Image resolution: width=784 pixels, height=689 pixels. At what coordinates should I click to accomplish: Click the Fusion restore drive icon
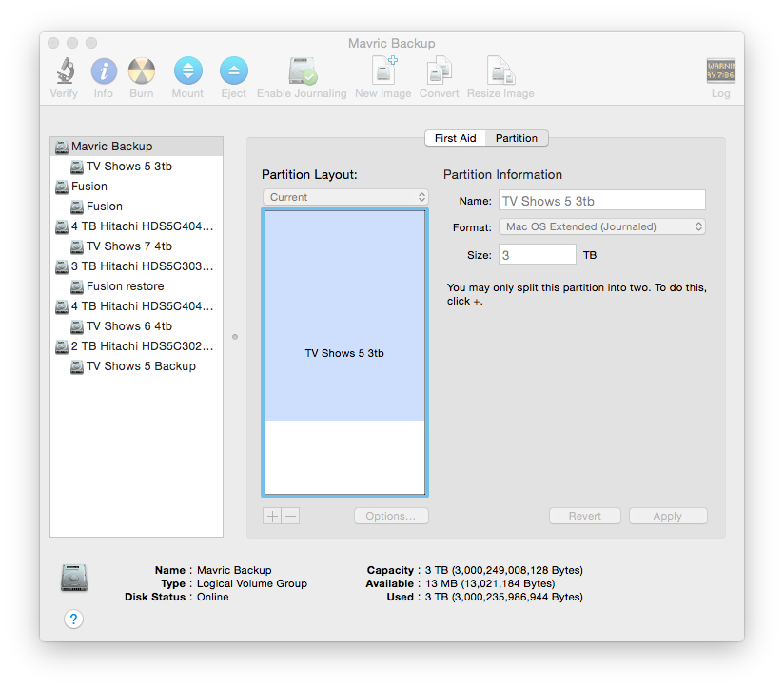point(76,286)
